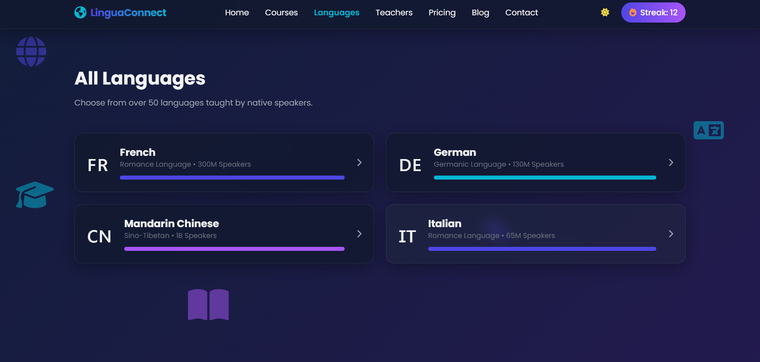
Task: Click 'Sino-Tibetan • 1B Speakers' text
Action: tap(170, 236)
